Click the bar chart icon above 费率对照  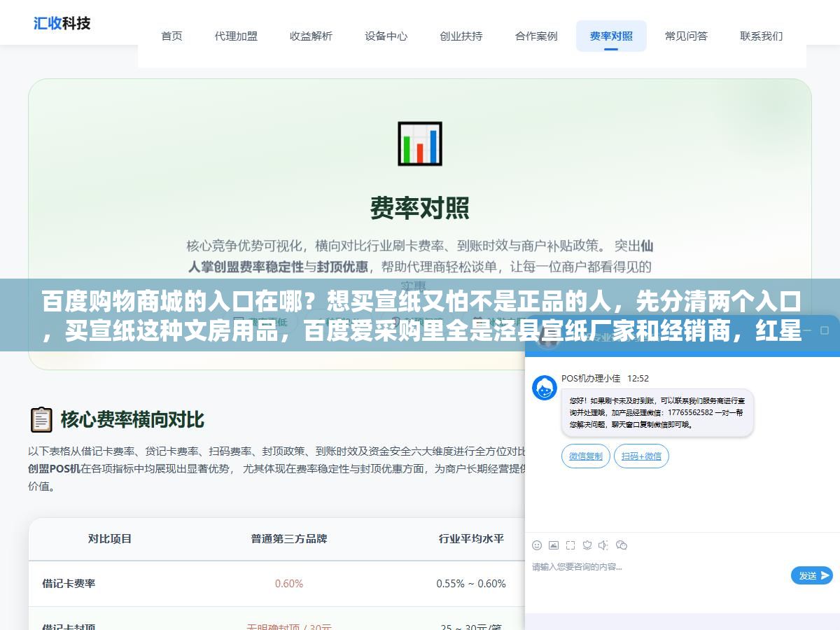pos(420,143)
